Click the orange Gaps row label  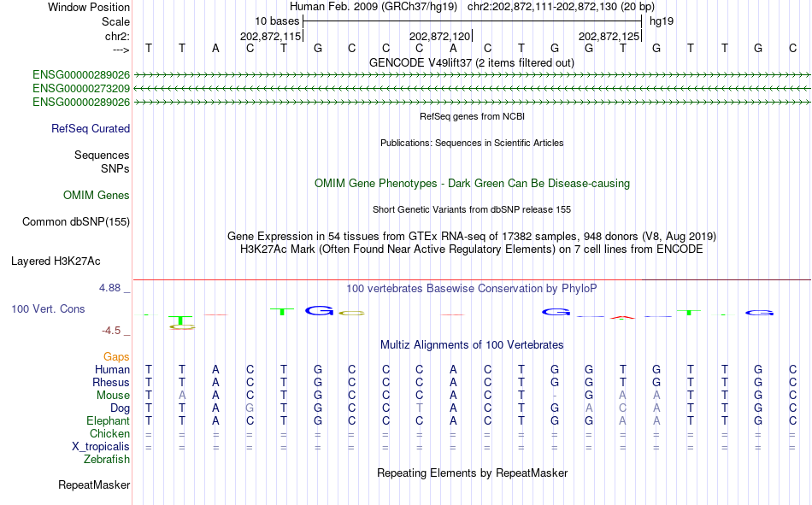[x=116, y=357]
